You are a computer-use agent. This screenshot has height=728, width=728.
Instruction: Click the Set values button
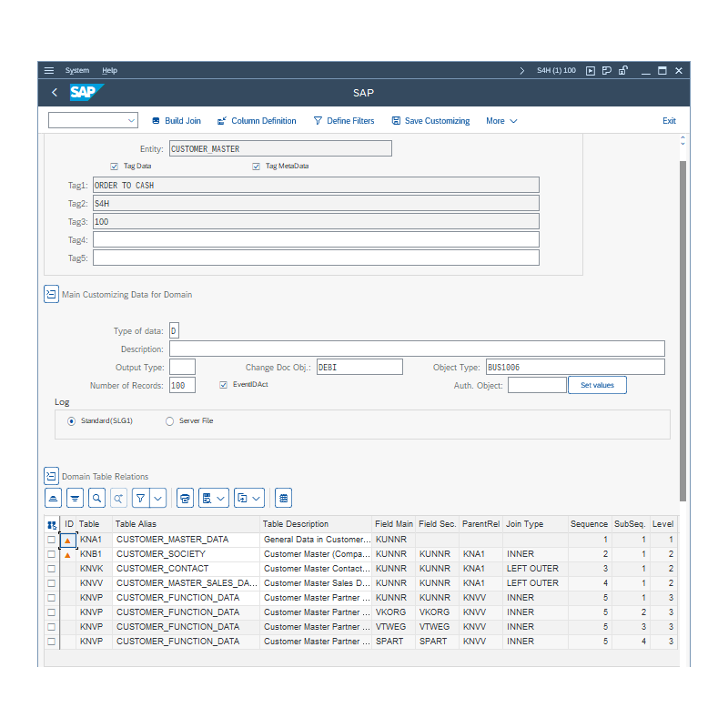(x=597, y=385)
